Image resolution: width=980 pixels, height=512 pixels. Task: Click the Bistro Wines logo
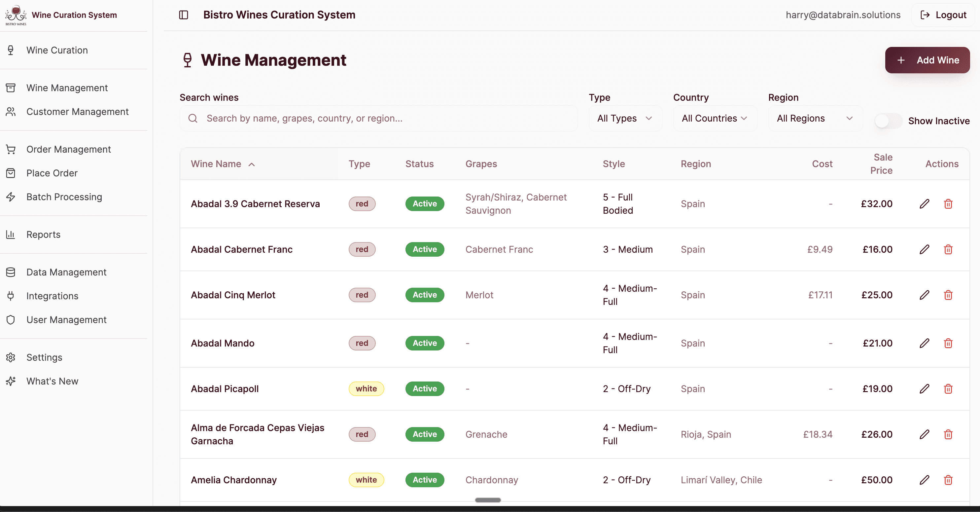click(x=16, y=15)
